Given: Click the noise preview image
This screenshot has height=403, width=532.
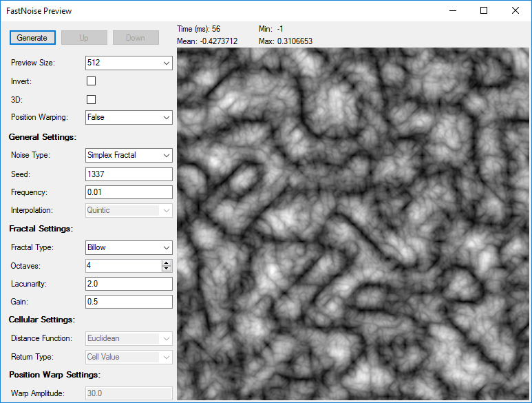Looking at the screenshot, I should (353, 224).
